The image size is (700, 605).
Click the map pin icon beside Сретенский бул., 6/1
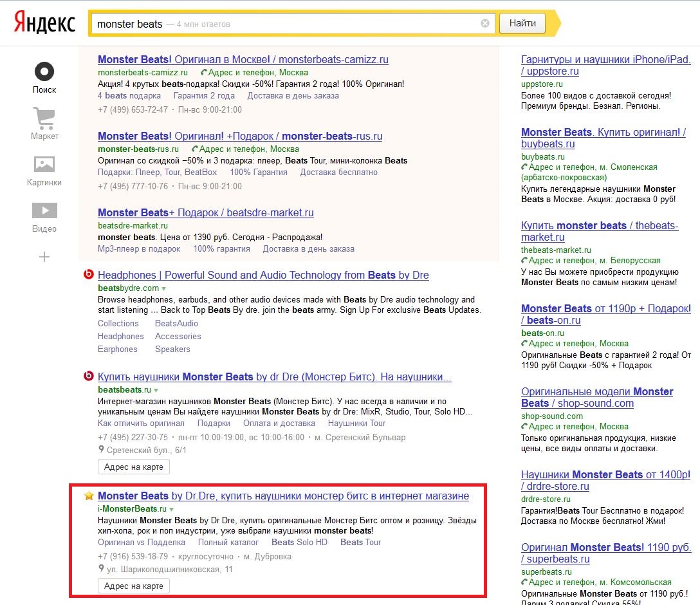click(x=102, y=449)
